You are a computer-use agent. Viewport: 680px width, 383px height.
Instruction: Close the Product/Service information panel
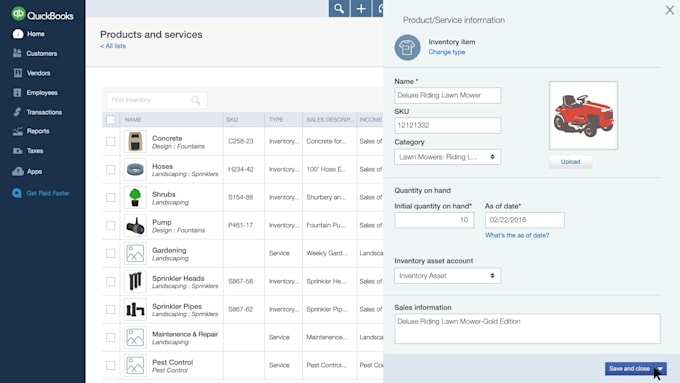tap(670, 10)
